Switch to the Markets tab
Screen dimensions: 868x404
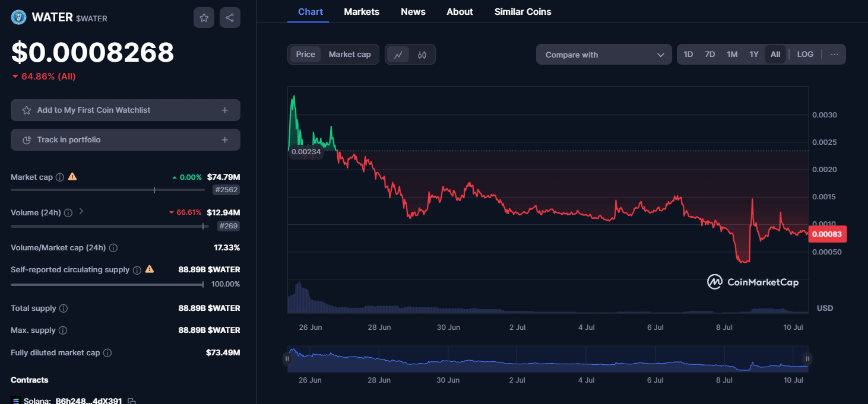[x=362, y=12]
